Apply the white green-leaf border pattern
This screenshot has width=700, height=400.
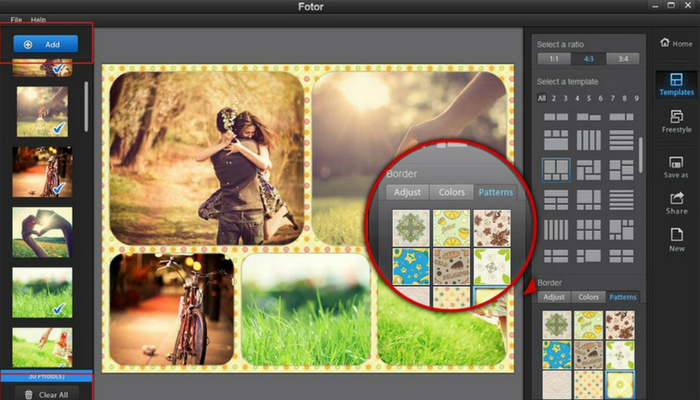[620, 355]
